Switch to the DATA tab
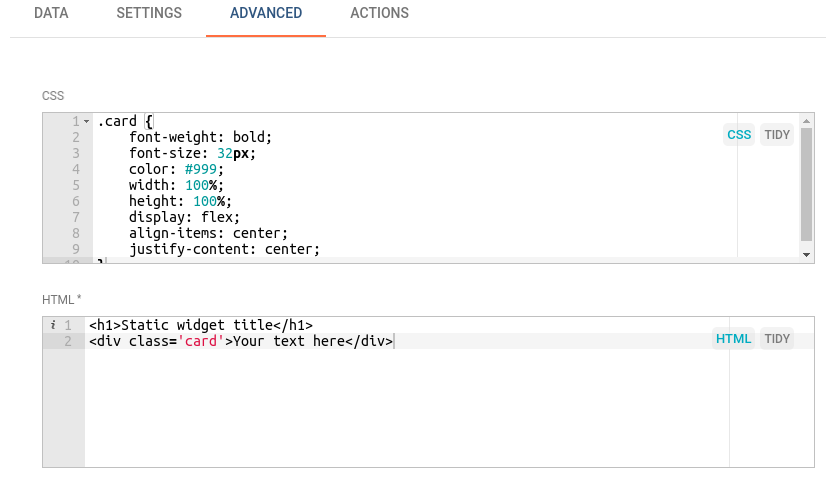 (51, 14)
